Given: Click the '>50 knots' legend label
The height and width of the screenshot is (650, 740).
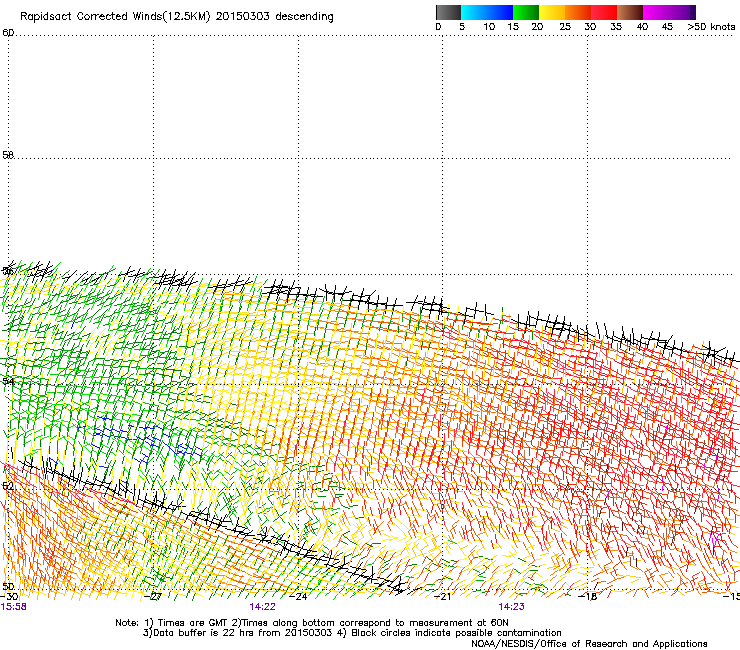Looking at the screenshot, I should [711, 27].
